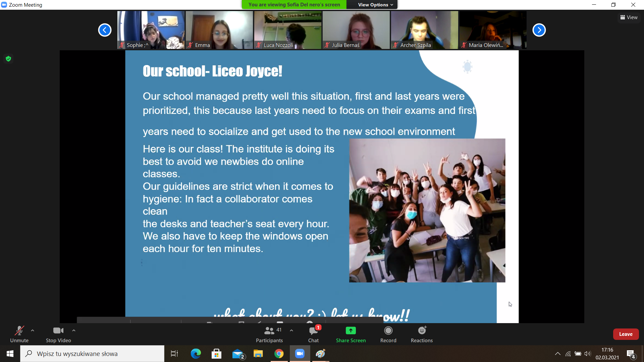This screenshot has height=362, width=644.
Task: Show hidden system tray icons
Action: click(x=557, y=354)
